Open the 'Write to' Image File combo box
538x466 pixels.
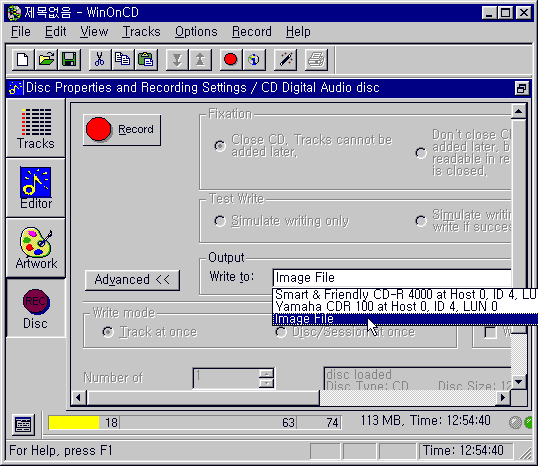[392, 278]
